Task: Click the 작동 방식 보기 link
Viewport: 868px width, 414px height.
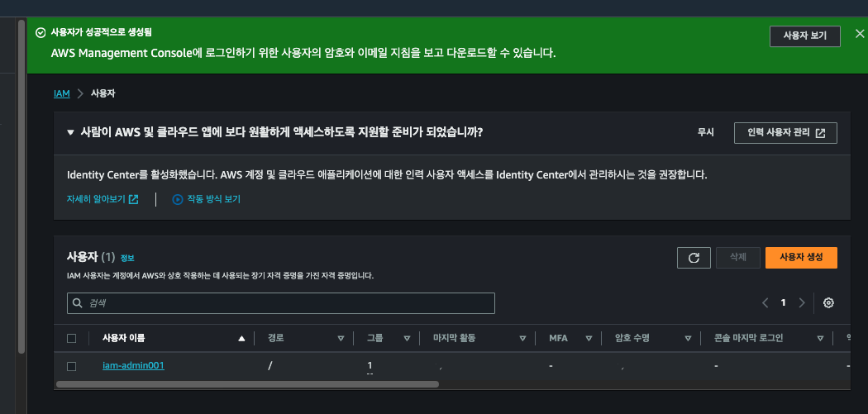Action: [207, 199]
